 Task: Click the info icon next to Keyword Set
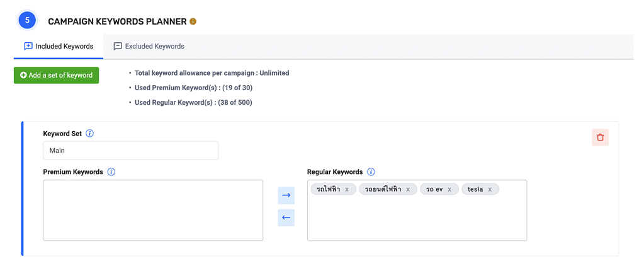(x=89, y=134)
